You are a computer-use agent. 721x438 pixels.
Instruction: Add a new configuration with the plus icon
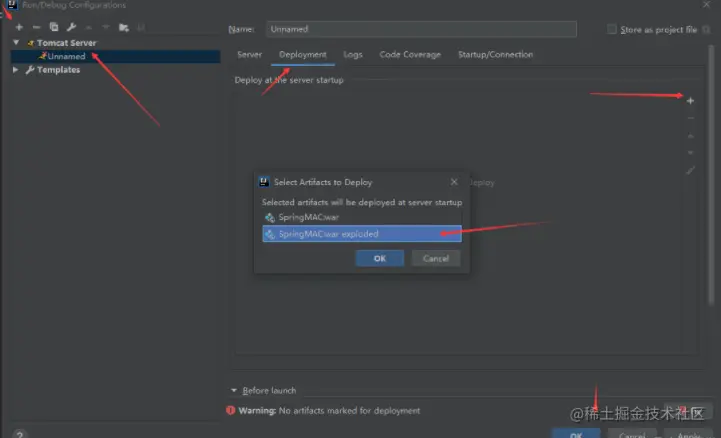coord(19,28)
